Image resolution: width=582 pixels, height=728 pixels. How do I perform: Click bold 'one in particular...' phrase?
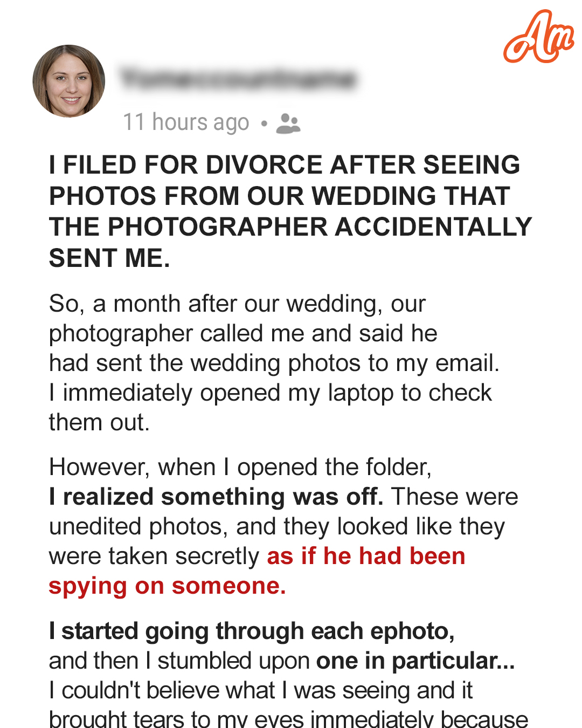point(415,661)
